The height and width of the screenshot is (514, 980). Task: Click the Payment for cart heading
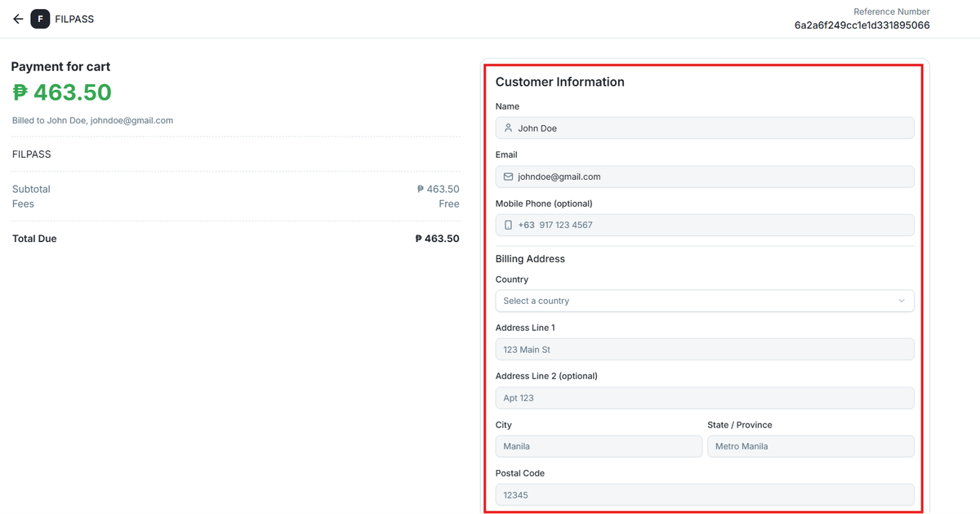pyautogui.click(x=60, y=67)
